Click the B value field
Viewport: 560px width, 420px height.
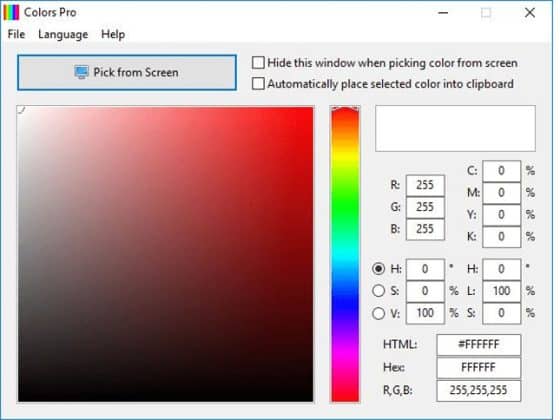pyautogui.click(x=425, y=229)
